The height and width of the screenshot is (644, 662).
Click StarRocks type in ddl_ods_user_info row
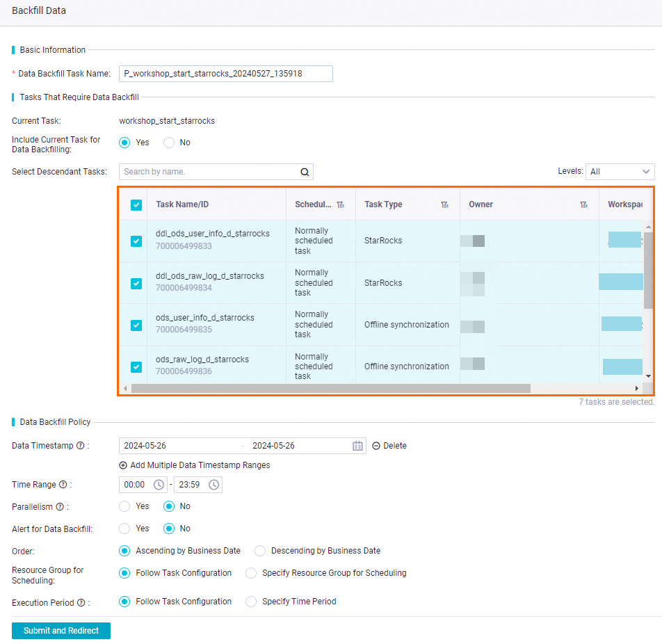click(x=383, y=241)
